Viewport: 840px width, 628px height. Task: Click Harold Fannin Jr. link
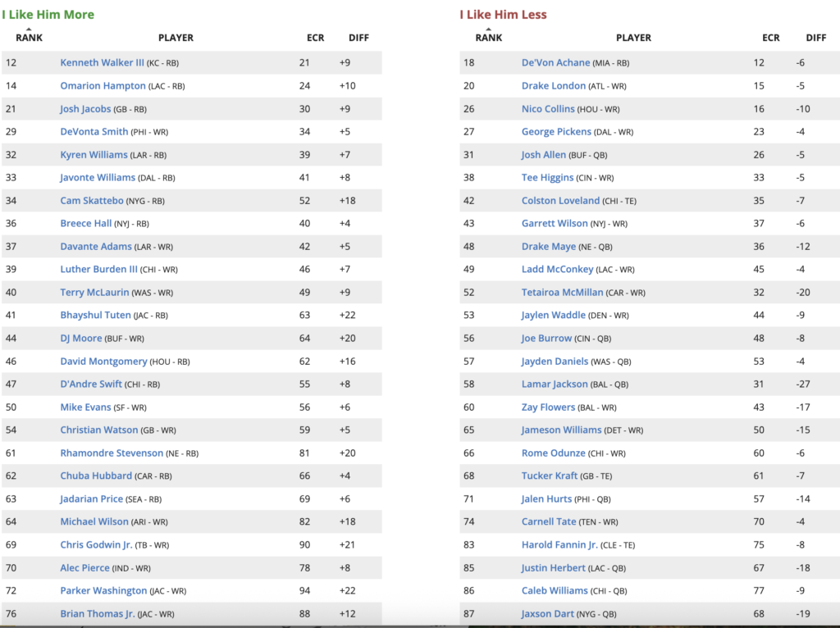pos(559,545)
